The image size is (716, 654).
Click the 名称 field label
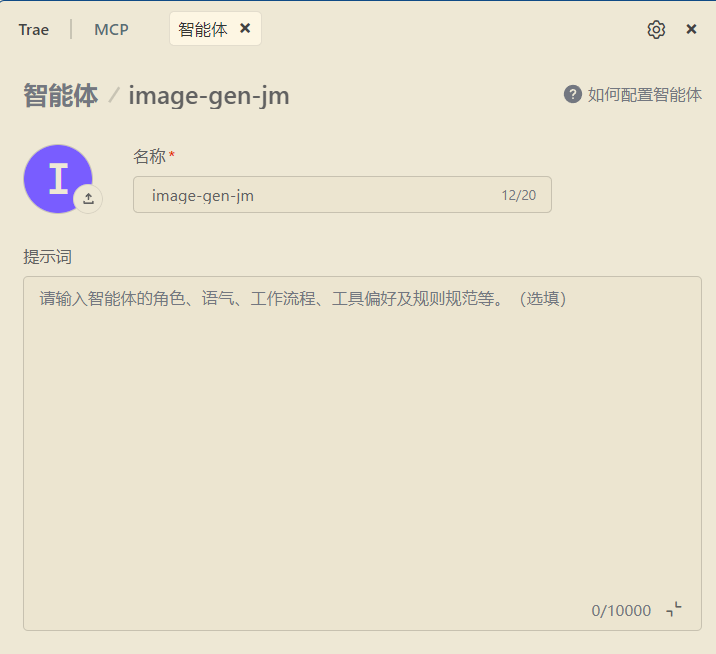[x=149, y=156]
